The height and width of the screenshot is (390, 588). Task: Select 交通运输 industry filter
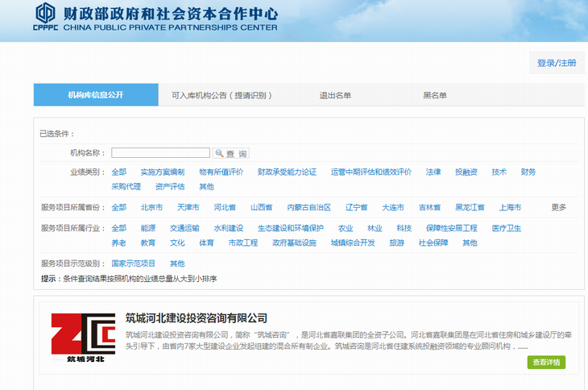(x=184, y=228)
